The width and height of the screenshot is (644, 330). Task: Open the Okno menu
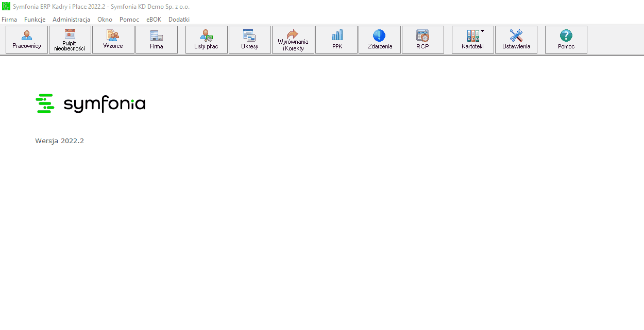pos(105,20)
